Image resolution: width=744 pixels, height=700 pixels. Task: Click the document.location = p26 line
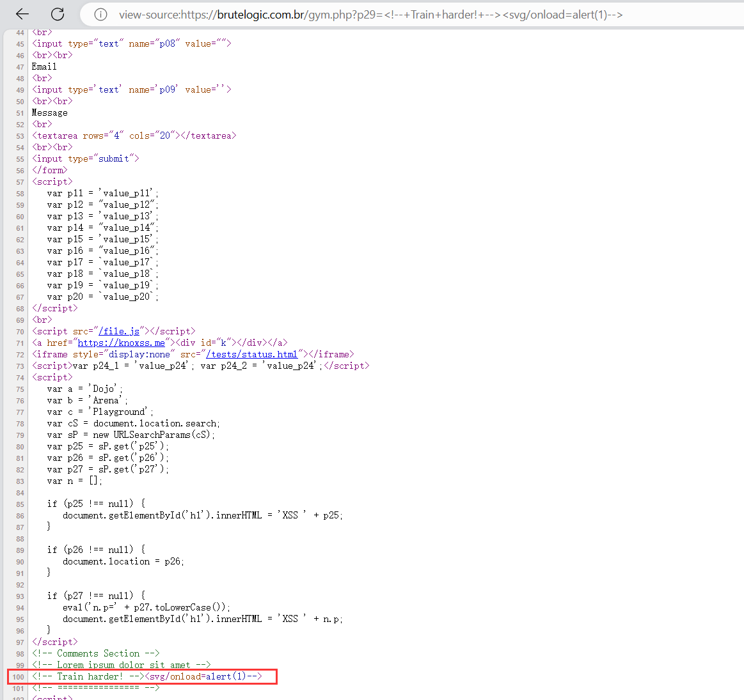click(x=123, y=561)
